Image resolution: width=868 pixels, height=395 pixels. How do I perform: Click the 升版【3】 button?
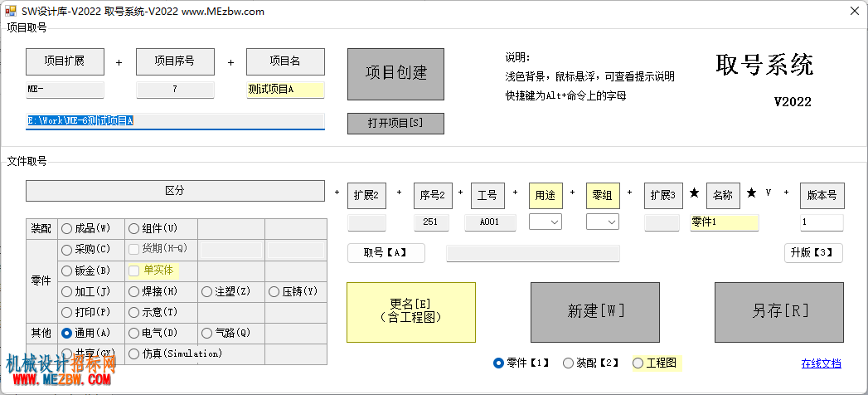pyautogui.click(x=813, y=252)
